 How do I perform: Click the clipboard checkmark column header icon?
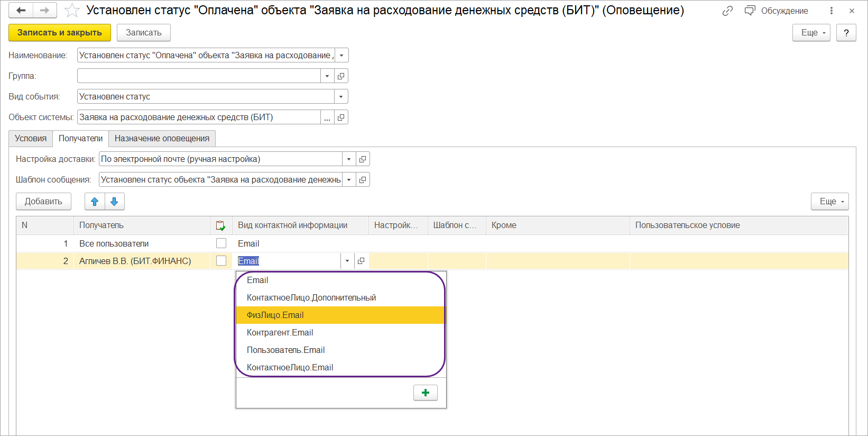(221, 225)
